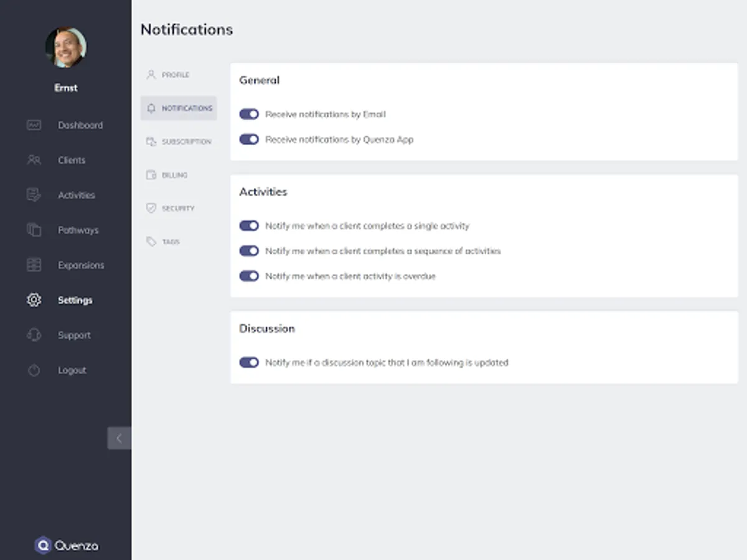Collapse the sidebar with the chevron

[119, 438]
